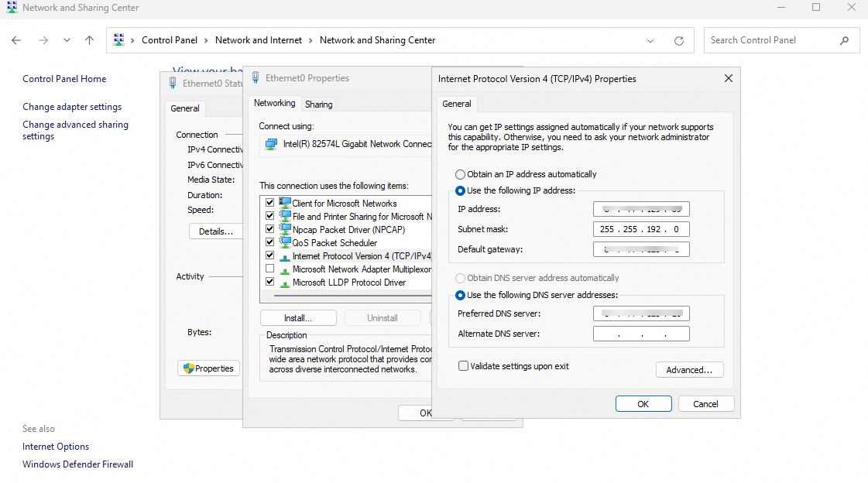Expand the chevron after Control Panel breadcrumb

(206, 40)
